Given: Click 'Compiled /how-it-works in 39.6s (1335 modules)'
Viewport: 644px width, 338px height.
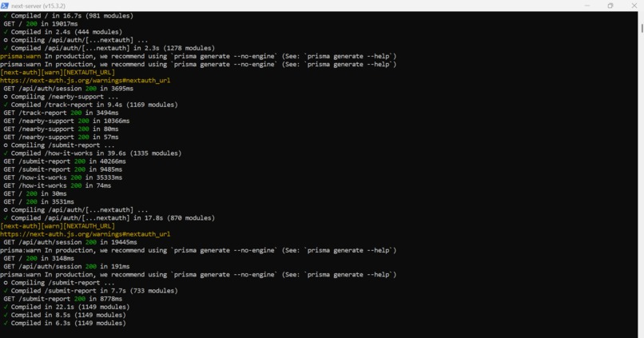Looking at the screenshot, I should [x=93, y=153].
